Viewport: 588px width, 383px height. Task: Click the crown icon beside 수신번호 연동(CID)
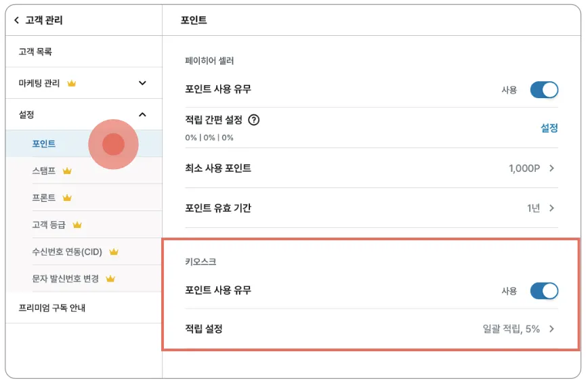[x=114, y=252]
